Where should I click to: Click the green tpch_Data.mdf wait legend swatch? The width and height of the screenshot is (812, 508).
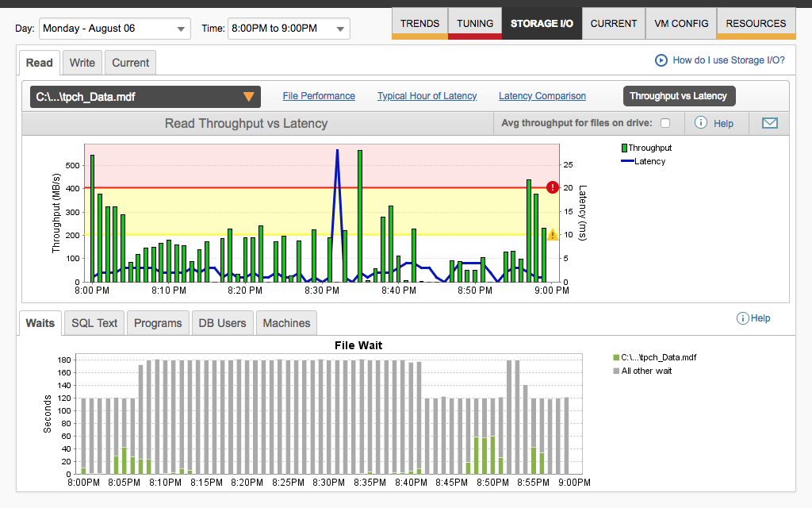pos(616,358)
